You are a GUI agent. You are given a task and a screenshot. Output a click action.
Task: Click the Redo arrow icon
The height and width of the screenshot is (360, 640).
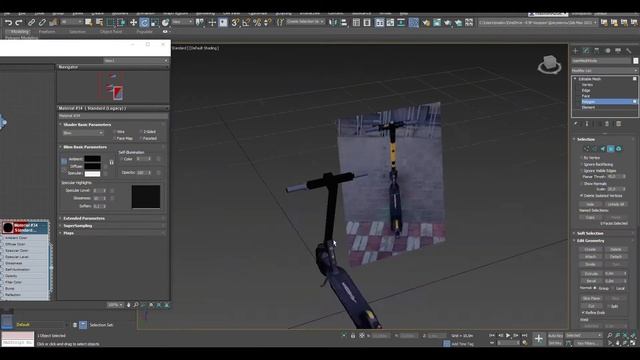(x=19, y=23)
